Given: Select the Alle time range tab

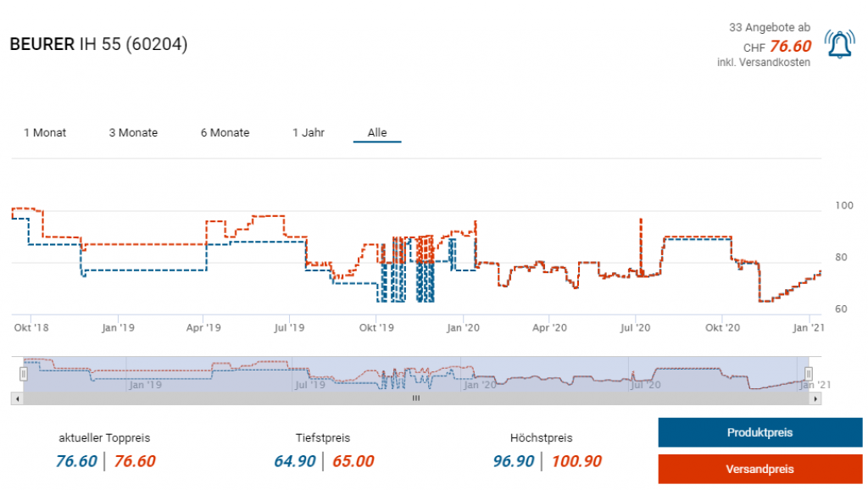Looking at the screenshot, I should [377, 133].
